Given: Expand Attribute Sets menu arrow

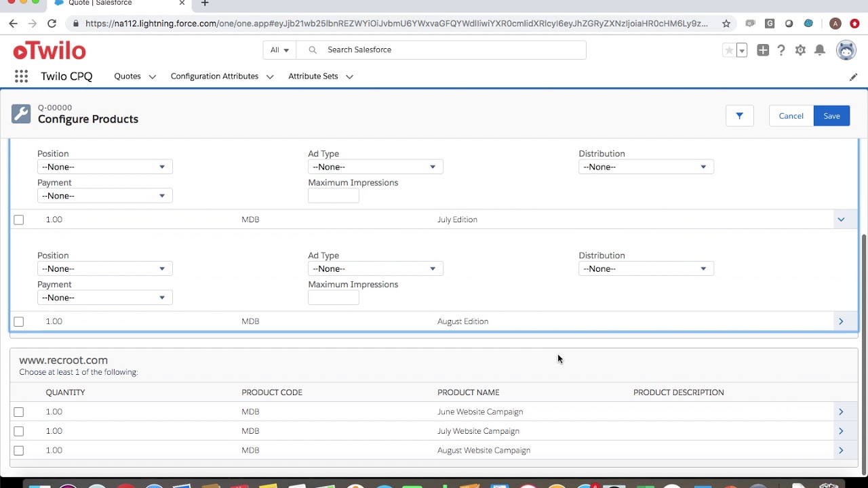Looking at the screenshot, I should click(349, 77).
